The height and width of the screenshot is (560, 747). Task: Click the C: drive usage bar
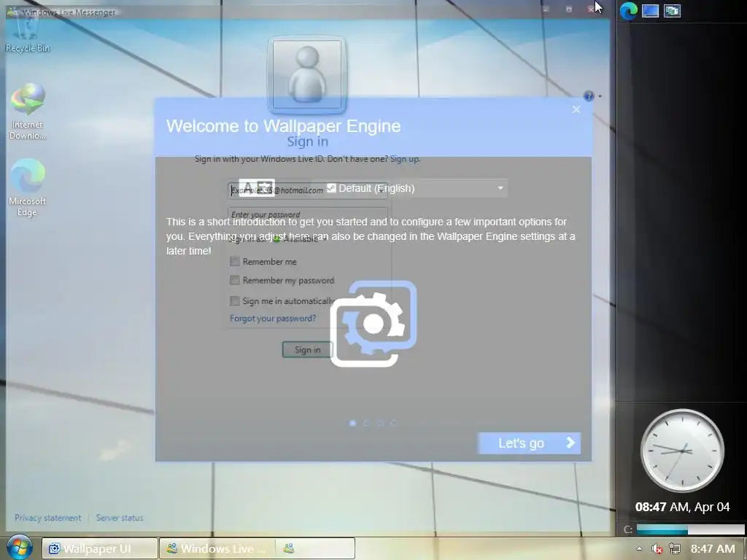[690, 529]
